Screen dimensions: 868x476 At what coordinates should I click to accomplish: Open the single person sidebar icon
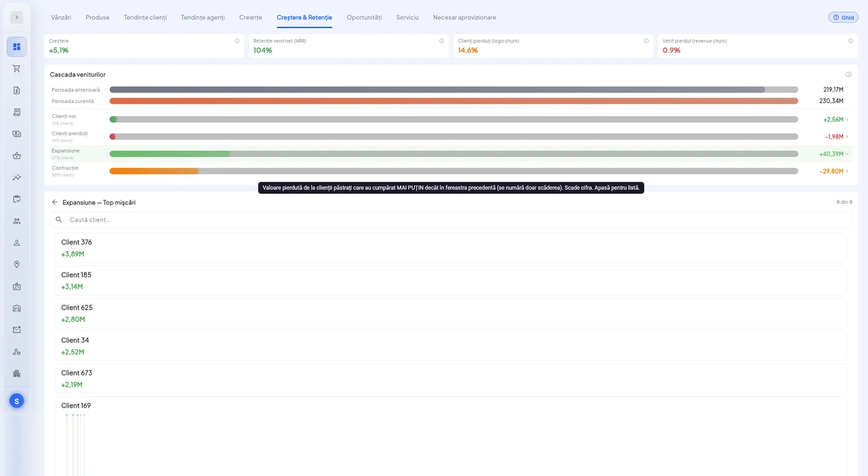tap(17, 243)
